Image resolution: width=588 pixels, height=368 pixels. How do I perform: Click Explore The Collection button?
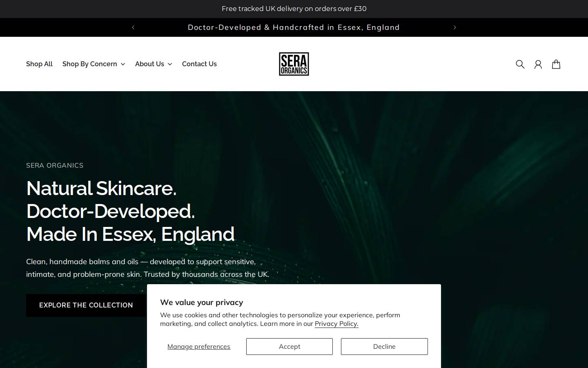click(x=86, y=305)
